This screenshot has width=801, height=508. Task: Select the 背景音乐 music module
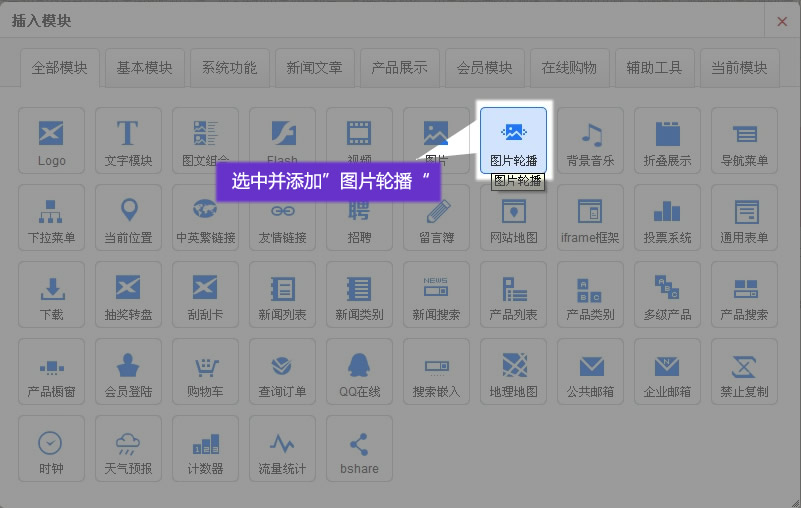[x=590, y=141]
